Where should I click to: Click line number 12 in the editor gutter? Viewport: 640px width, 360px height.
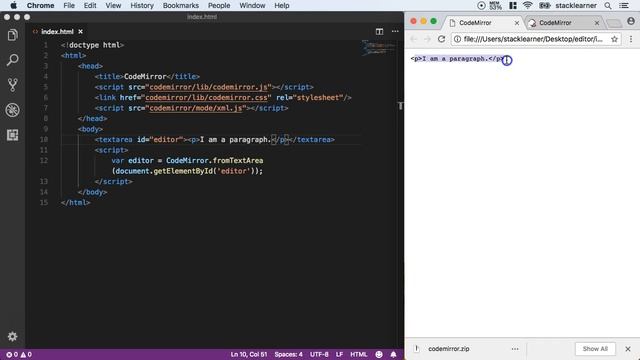[x=44, y=160]
